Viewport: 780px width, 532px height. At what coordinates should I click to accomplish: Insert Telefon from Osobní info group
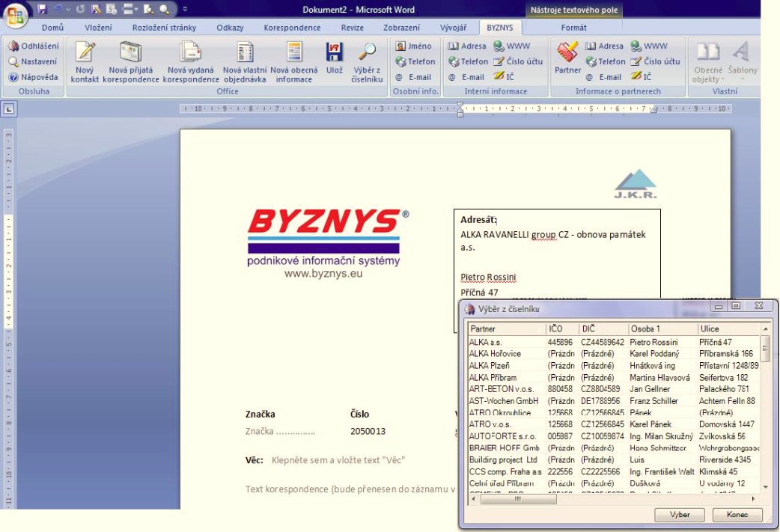coord(415,61)
